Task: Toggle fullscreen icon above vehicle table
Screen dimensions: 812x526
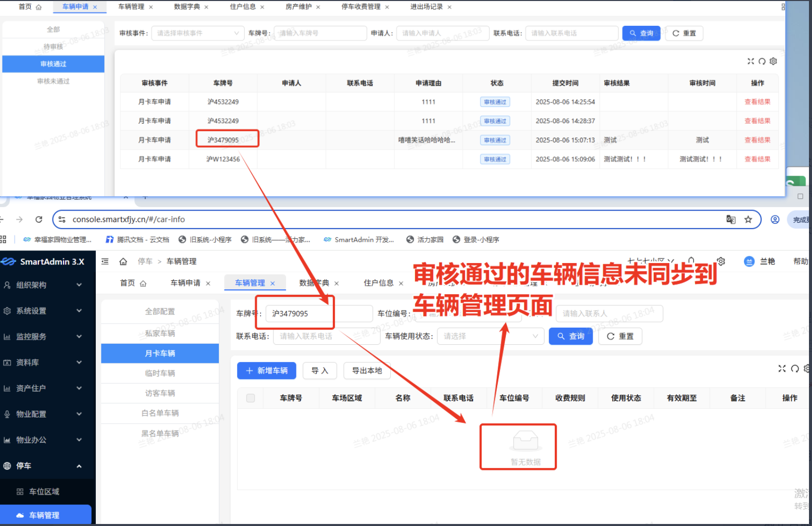Action: pyautogui.click(x=782, y=369)
